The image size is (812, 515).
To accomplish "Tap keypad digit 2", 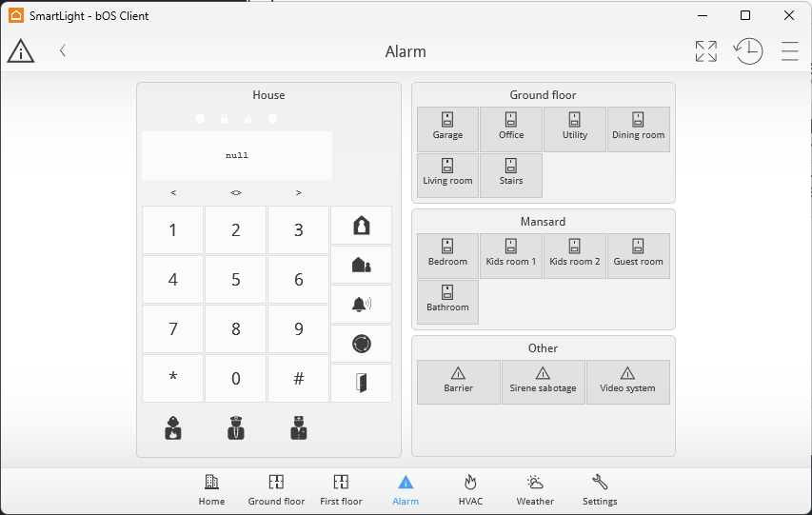I will click(x=236, y=230).
